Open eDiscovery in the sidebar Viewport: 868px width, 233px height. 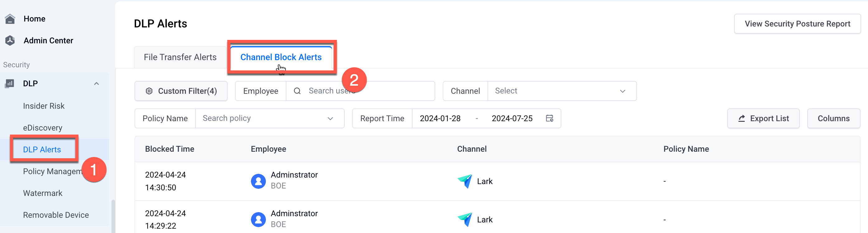pos(43,128)
